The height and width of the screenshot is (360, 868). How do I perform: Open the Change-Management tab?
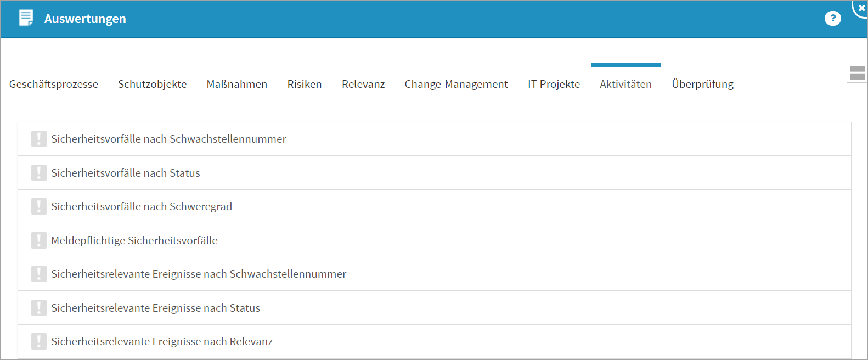456,84
